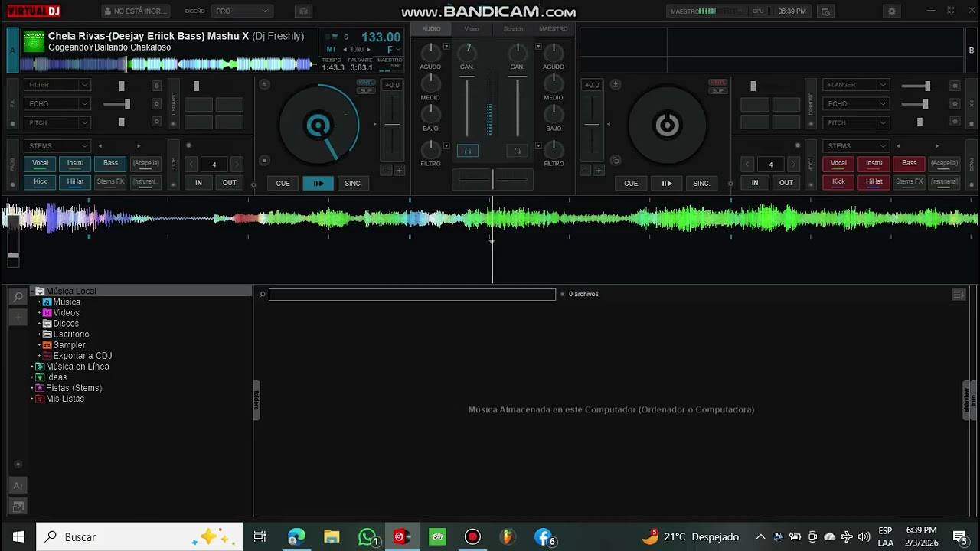This screenshot has width=980, height=551.
Task: Click the SINC. button on deck A
Action: click(353, 183)
